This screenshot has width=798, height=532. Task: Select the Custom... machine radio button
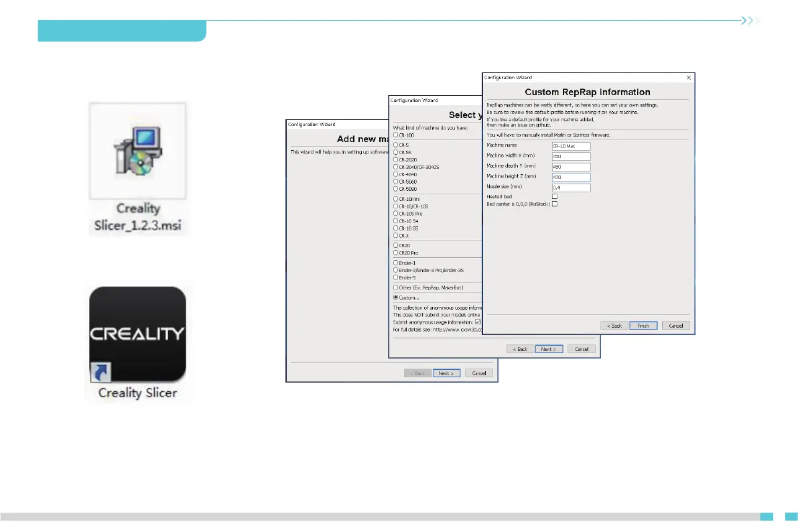tap(395, 297)
